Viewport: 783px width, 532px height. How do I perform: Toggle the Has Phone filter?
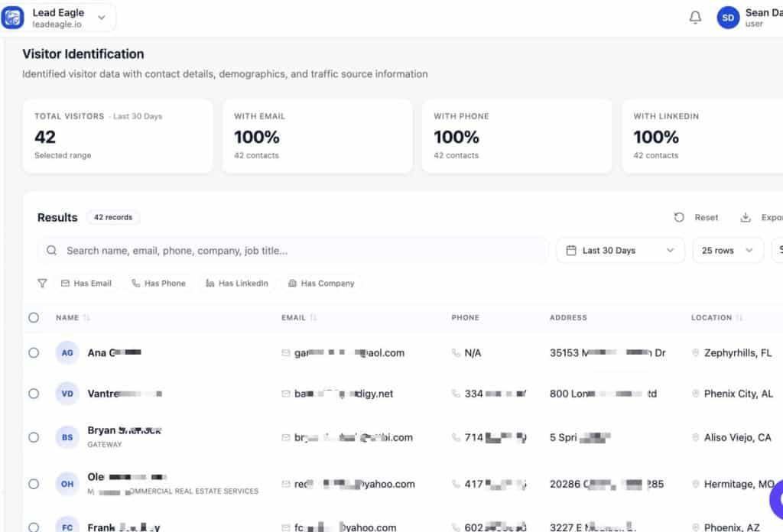[x=158, y=283]
